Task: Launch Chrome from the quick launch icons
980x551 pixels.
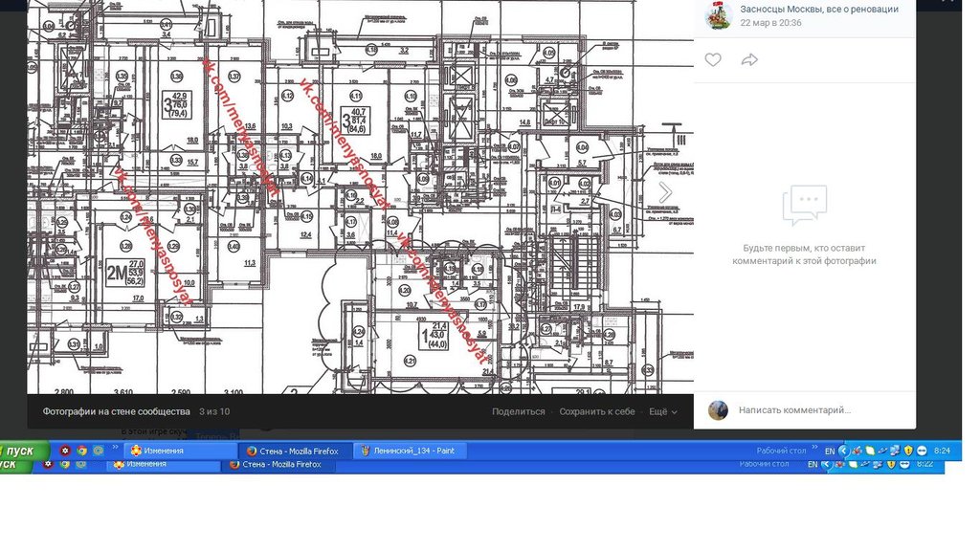Action: pyautogui.click(x=82, y=451)
